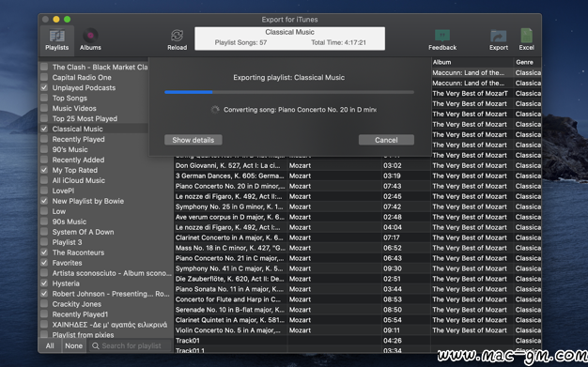The width and height of the screenshot is (588, 367).
Task: Focus the Search for playlist field
Action: (131, 345)
